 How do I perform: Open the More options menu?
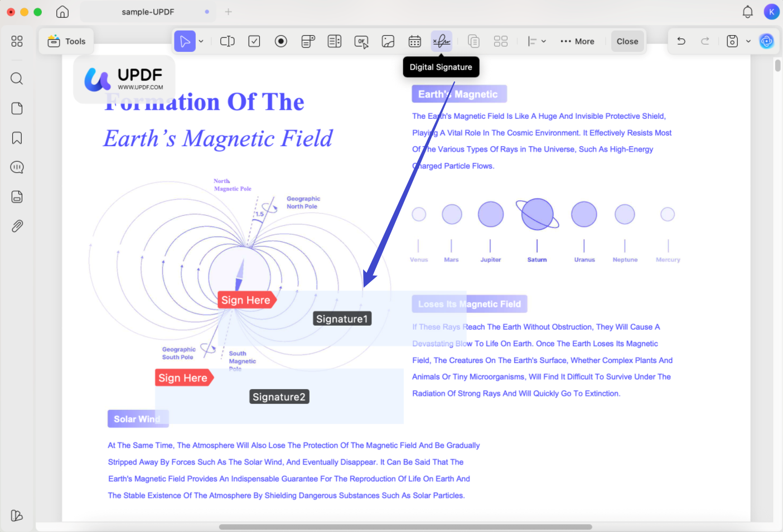point(577,41)
